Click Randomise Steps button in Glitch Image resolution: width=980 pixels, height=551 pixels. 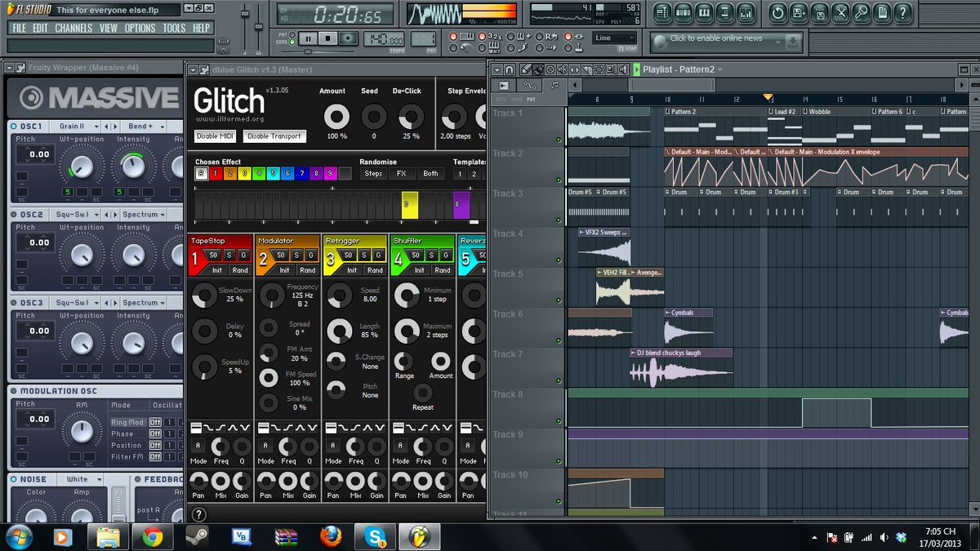(x=373, y=174)
